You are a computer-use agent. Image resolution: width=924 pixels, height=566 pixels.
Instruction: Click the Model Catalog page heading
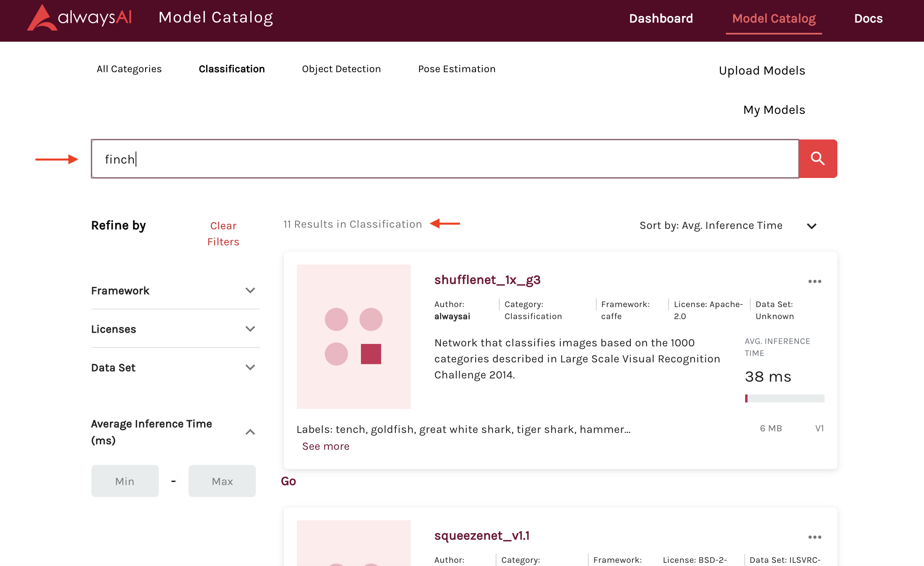pos(216,18)
